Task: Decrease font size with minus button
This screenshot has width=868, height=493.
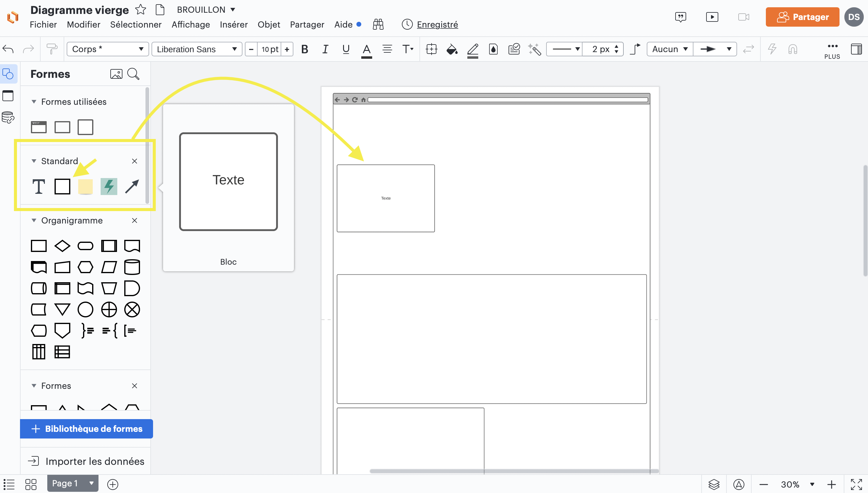Action: point(251,49)
